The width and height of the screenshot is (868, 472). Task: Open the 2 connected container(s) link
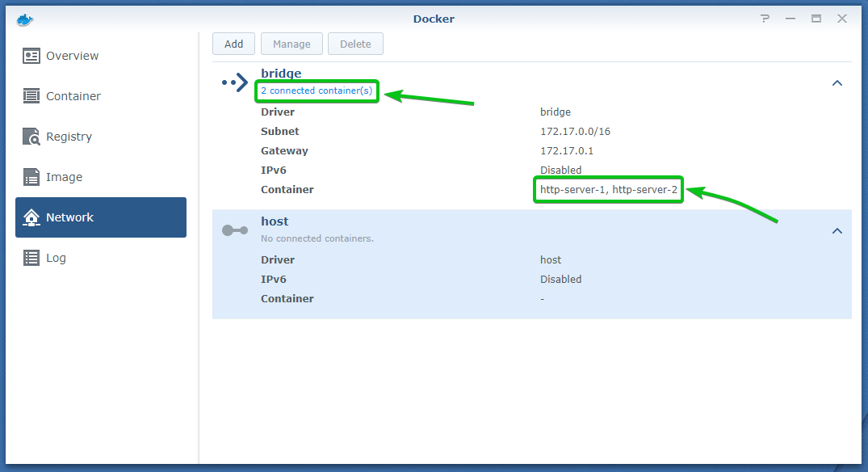(x=317, y=91)
